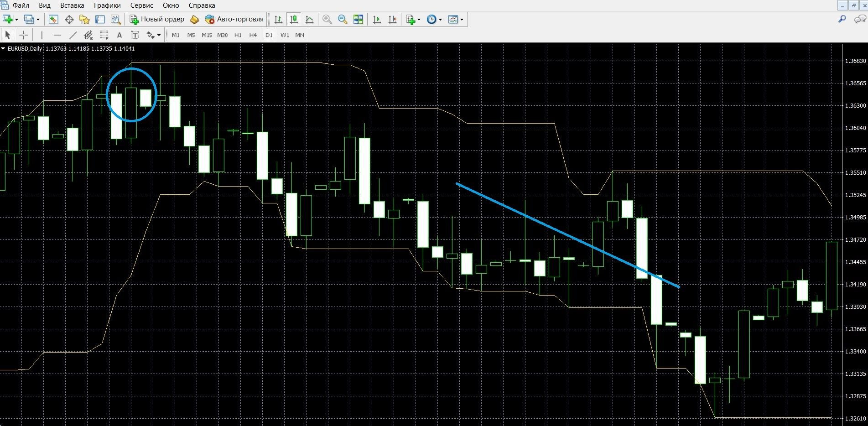Click the 1.34720 price scale label

[x=855, y=239]
